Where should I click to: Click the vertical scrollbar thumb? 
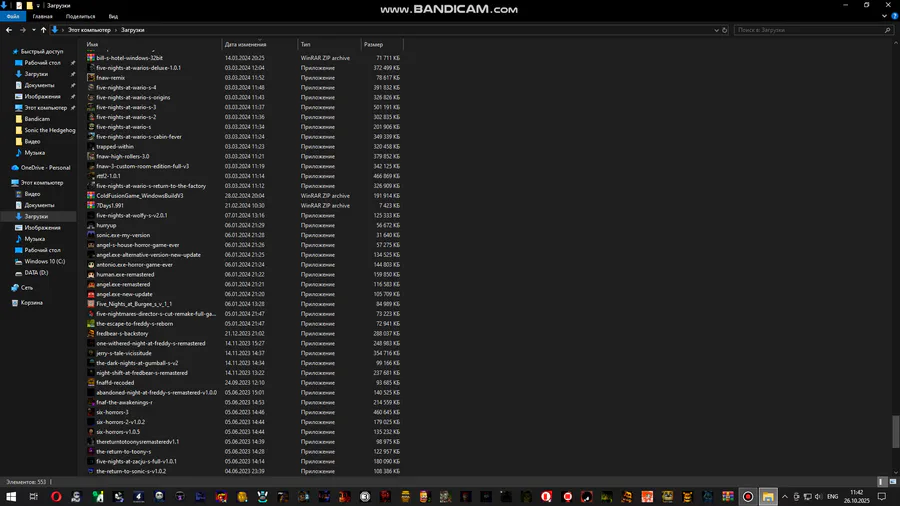pos(895,432)
